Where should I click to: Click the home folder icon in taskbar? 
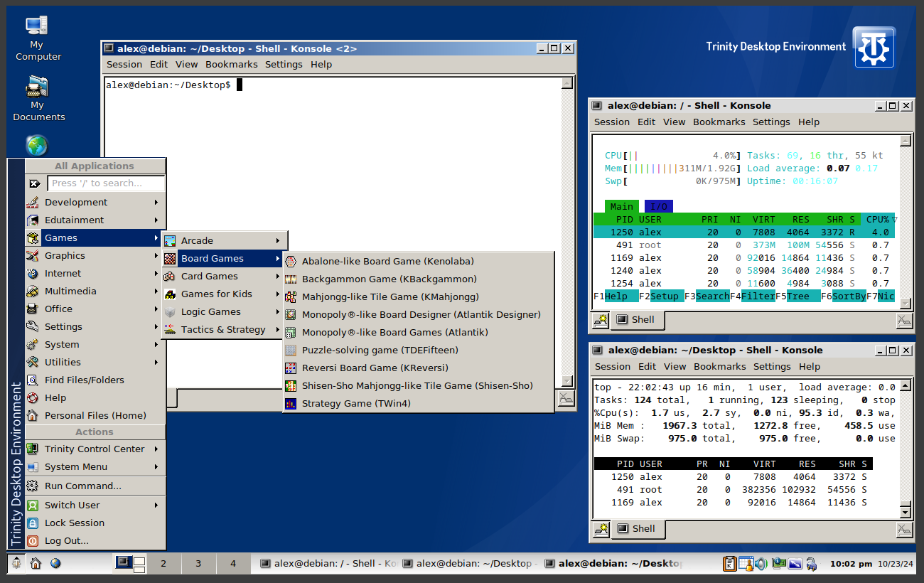pyautogui.click(x=36, y=563)
